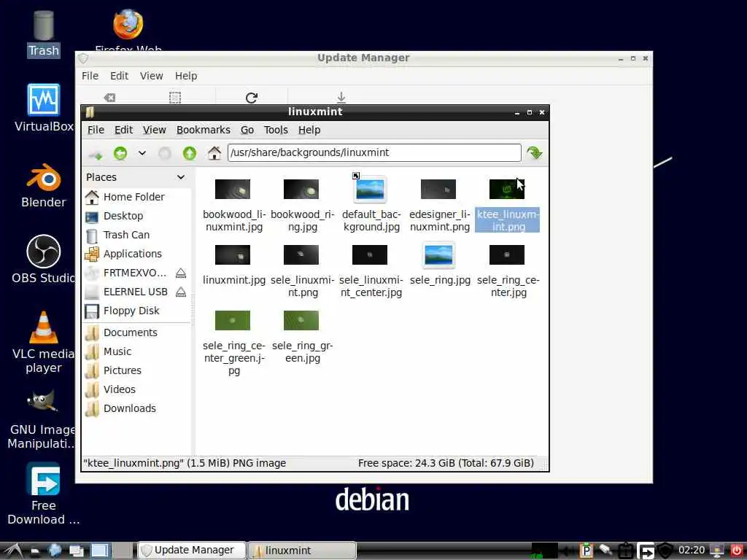This screenshot has height=560, width=747.
Task: Click Update Manager clear button icon
Action: pyautogui.click(x=109, y=98)
